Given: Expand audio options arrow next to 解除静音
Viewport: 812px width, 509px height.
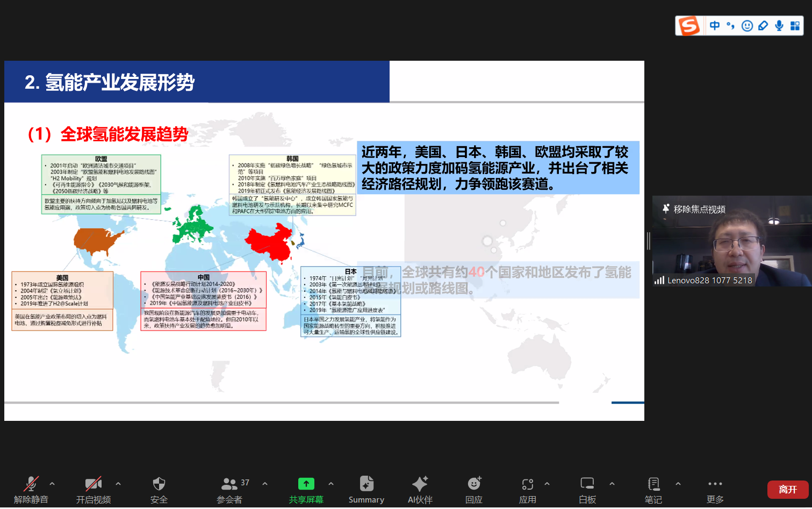Looking at the screenshot, I should point(52,484).
